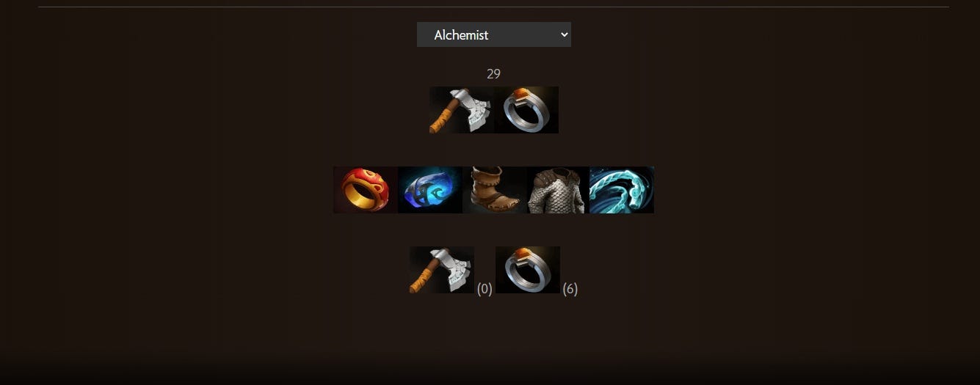Select the blue Energy Booster crystal icon
Viewport: 980px width, 385px height.
430,190
